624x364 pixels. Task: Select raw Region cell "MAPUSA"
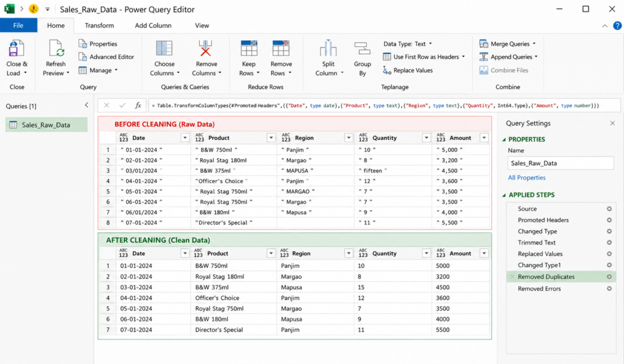pyautogui.click(x=315, y=171)
